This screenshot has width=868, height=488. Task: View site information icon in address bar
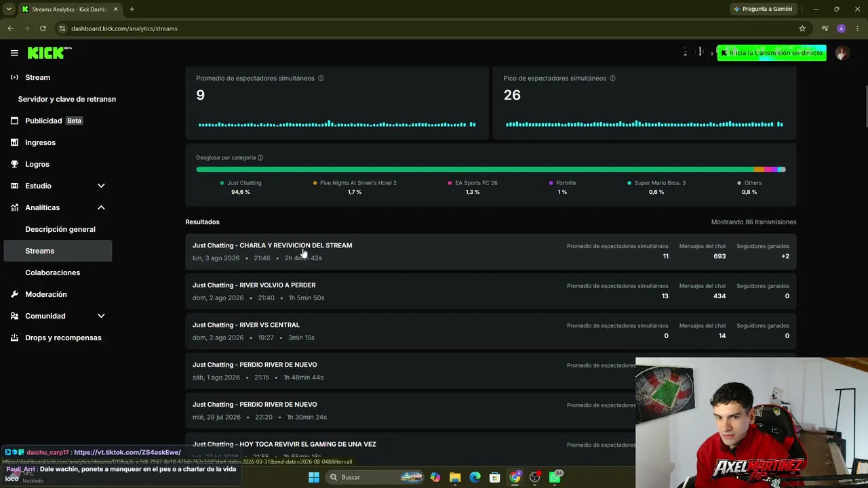pos(62,28)
